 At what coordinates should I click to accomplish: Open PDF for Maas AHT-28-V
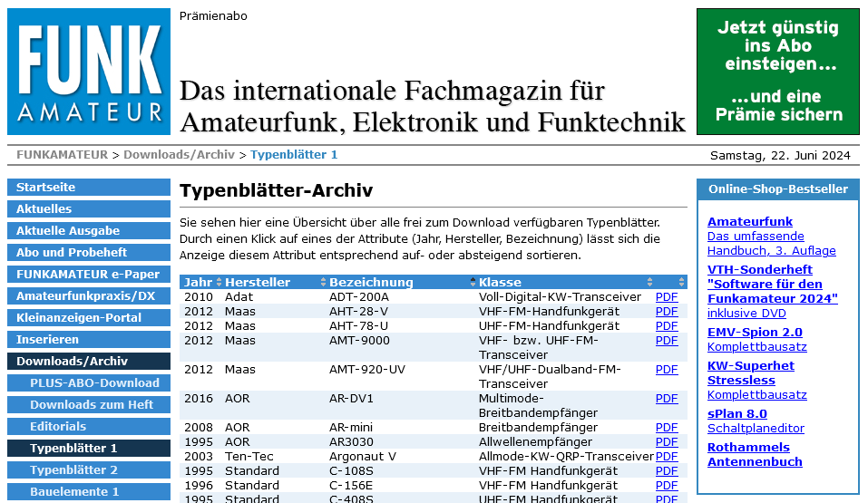click(667, 312)
